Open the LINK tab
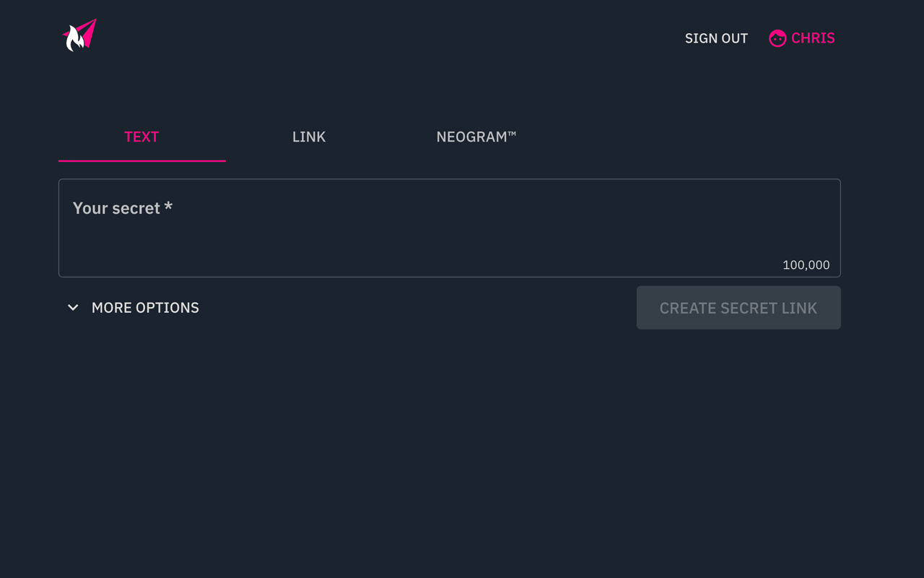 (309, 137)
